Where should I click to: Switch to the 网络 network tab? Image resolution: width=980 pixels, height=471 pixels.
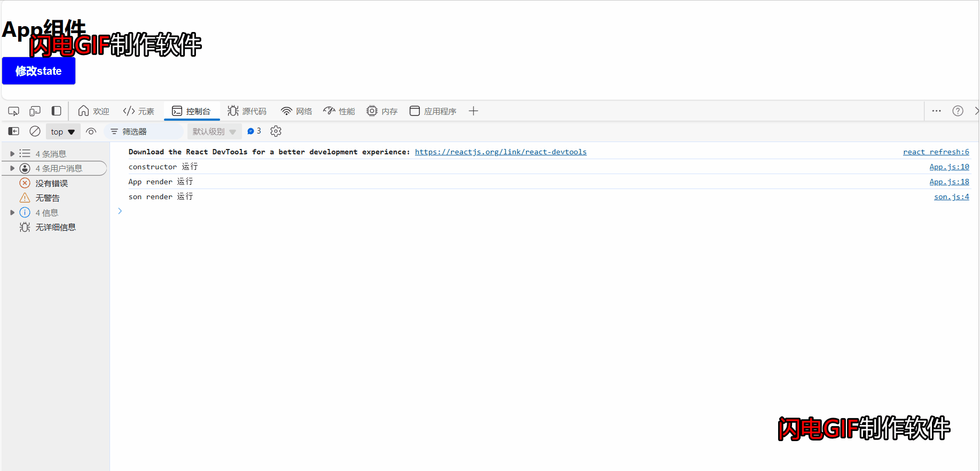(x=296, y=111)
